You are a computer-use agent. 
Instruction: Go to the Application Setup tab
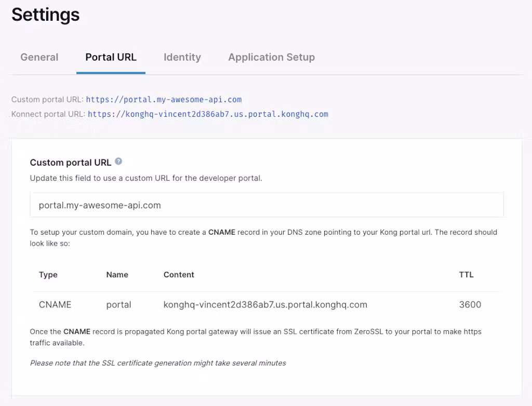point(271,57)
